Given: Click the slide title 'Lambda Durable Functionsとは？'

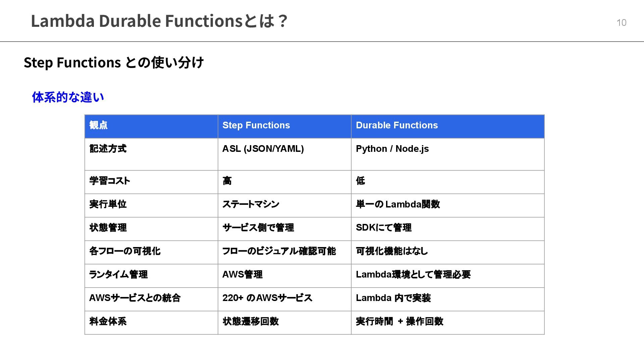Looking at the screenshot, I should 159,21.
